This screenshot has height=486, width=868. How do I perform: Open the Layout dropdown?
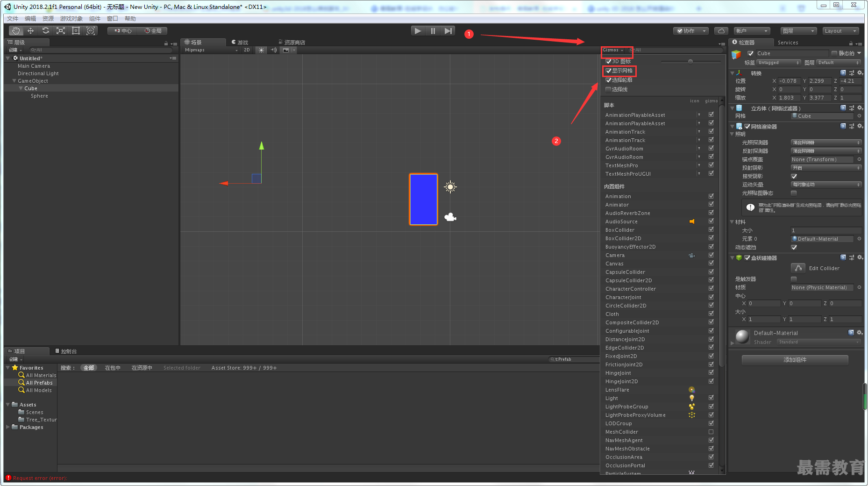point(840,31)
